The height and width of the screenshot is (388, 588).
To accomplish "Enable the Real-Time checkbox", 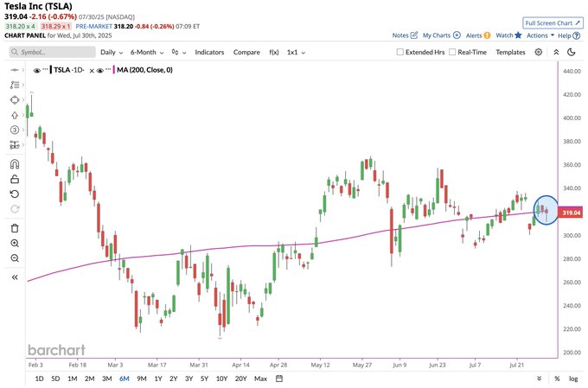I will [452, 52].
